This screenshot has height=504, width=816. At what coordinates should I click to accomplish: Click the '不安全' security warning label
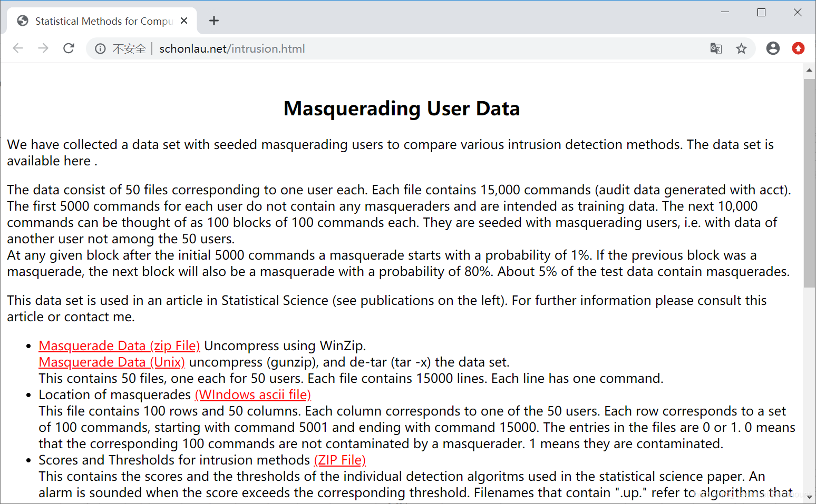pos(129,49)
